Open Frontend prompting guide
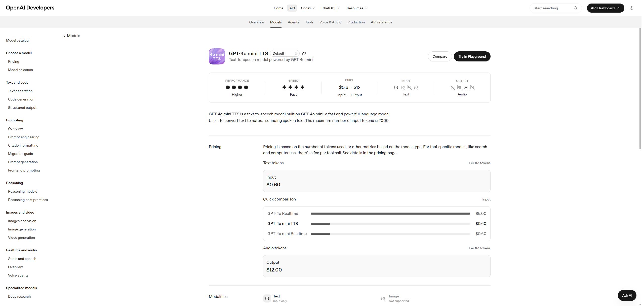Image resolution: width=644 pixels, height=306 pixels. (x=24, y=170)
